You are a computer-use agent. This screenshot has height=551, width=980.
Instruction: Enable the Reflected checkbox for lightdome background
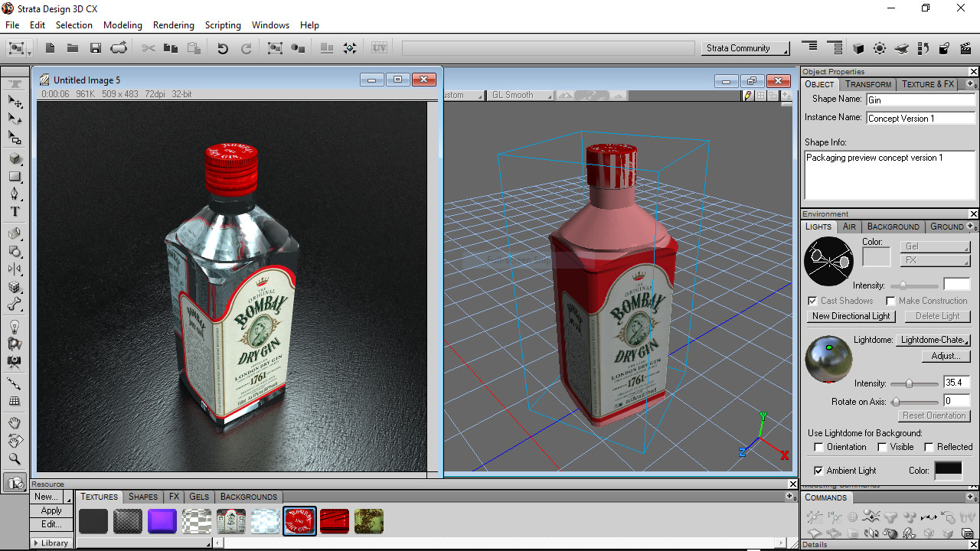927,446
